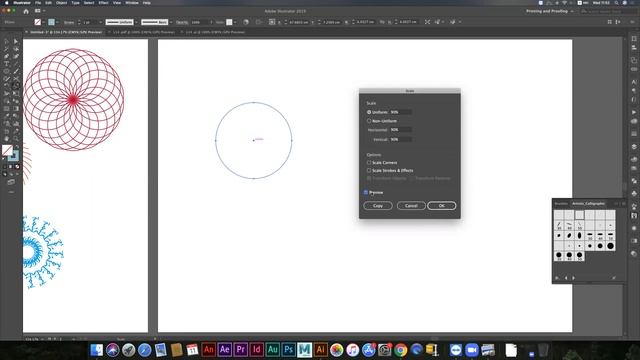Screen dimensions: 640x360
Task: Select the Uniform radio button
Action: click(369, 112)
